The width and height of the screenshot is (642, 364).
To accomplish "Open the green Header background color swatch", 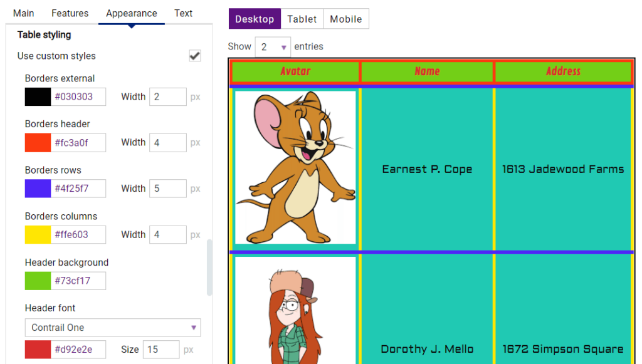I will [x=38, y=281].
